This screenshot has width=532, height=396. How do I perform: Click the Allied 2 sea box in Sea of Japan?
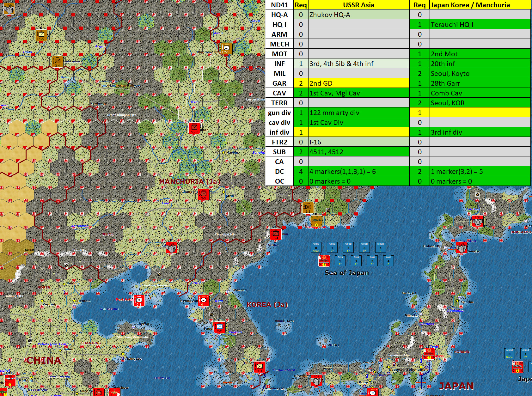pos(348,247)
